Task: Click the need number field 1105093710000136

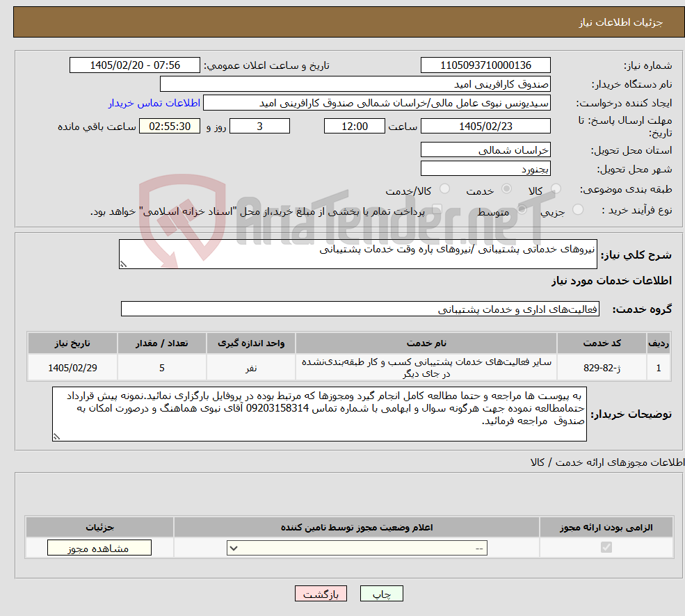Action: 485,65
